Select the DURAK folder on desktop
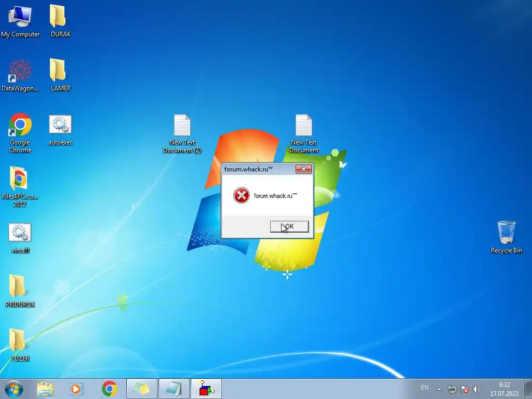 (x=60, y=21)
